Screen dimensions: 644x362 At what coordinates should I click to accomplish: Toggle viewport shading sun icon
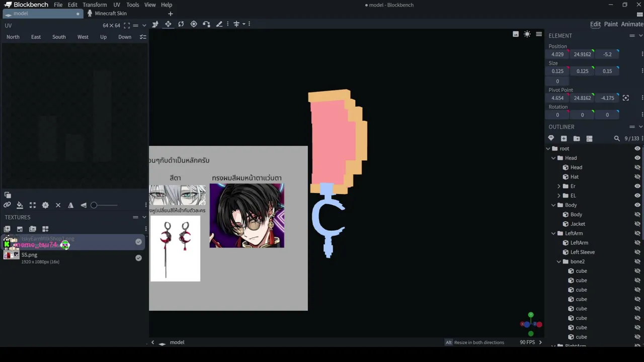tap(527, 34)
